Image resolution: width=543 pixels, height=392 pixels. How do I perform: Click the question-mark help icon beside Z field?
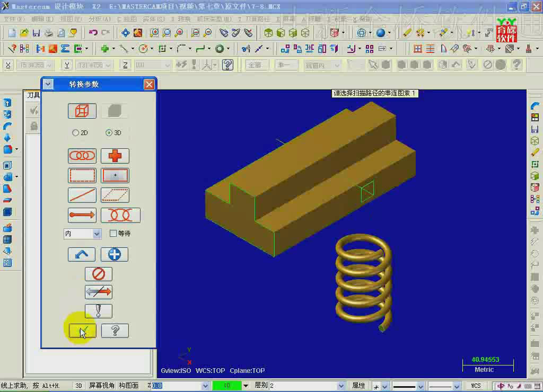[227, 65]
